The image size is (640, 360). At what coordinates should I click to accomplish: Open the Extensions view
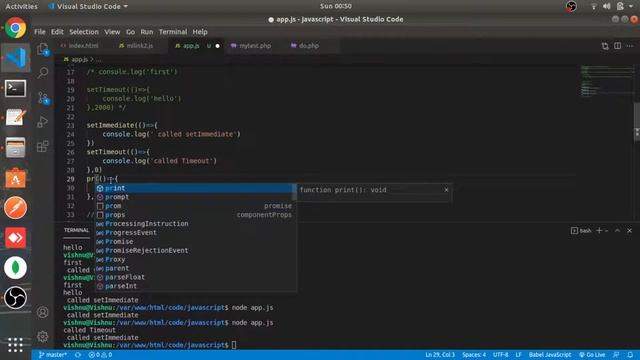coord(43,146)
